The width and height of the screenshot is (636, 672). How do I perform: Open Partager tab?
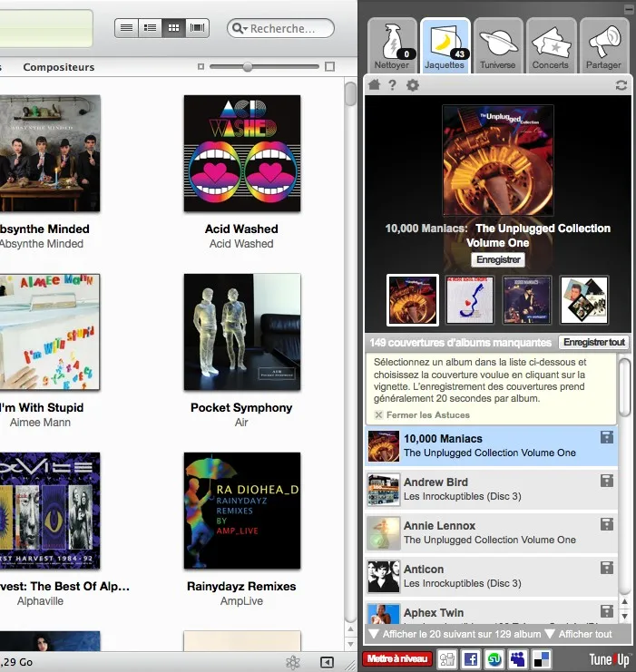coord(604,45)
